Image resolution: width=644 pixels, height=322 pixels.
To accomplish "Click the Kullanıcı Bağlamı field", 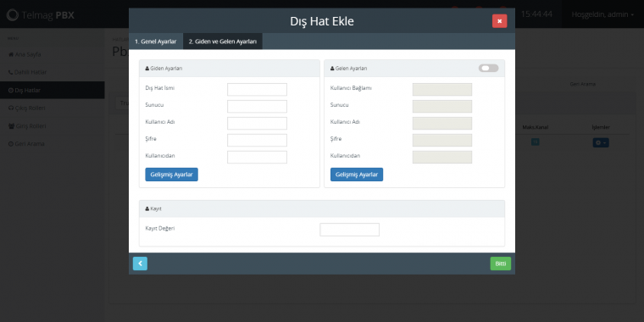I will (x=442, y=90).
